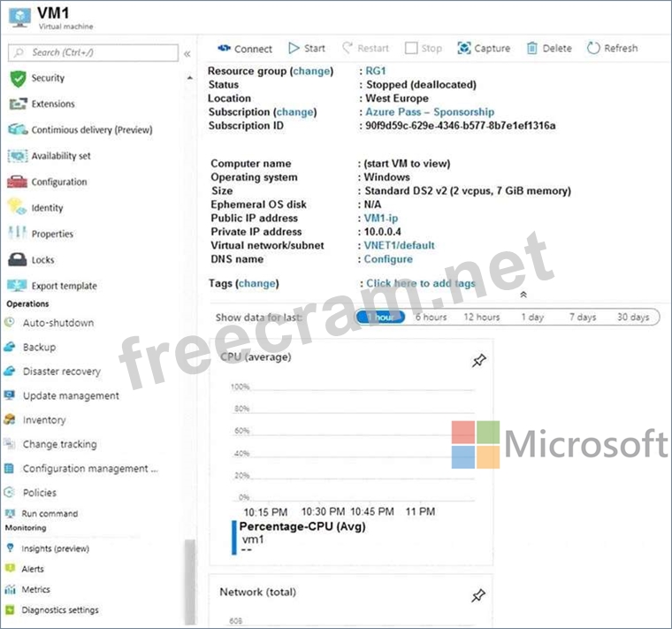The width and height of the screenshot is (672, 629).
Task: Open the RG1 resource group link
Action: point(375,71)
